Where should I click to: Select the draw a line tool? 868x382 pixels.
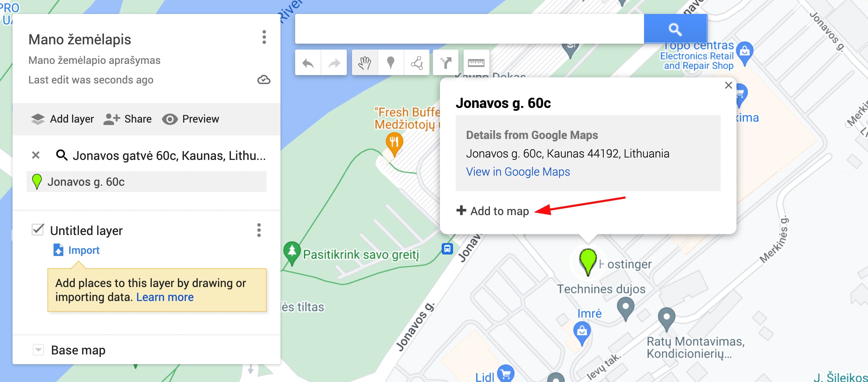coord(417,63)
